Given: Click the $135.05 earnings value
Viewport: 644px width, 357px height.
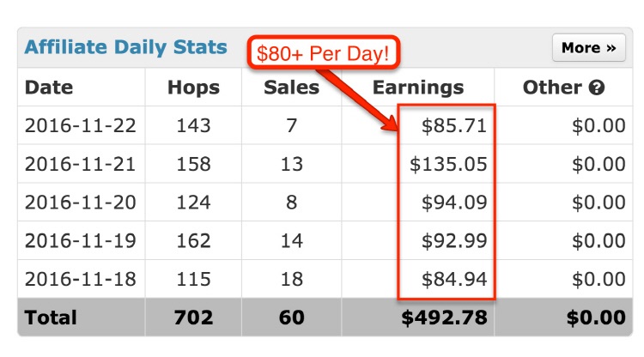Looking at the screenshot, I should click(448, 164).
